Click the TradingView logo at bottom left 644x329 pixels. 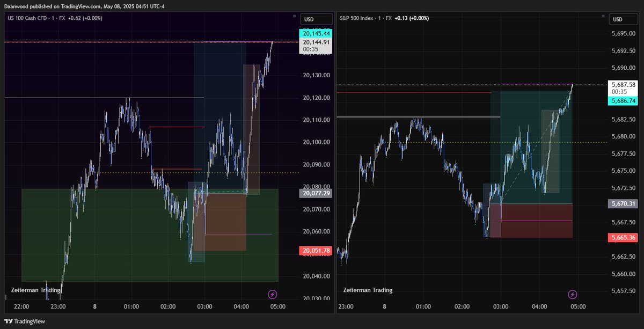[26, 321]
